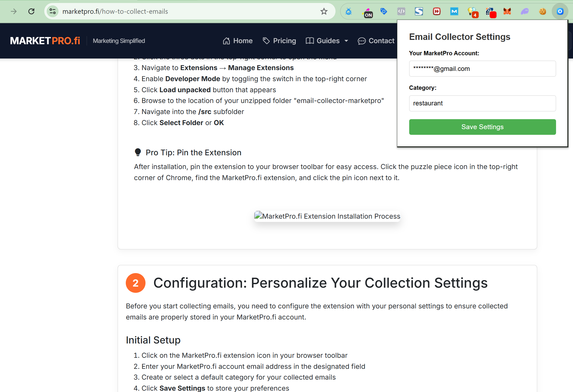Focus the Category input field

482,103
